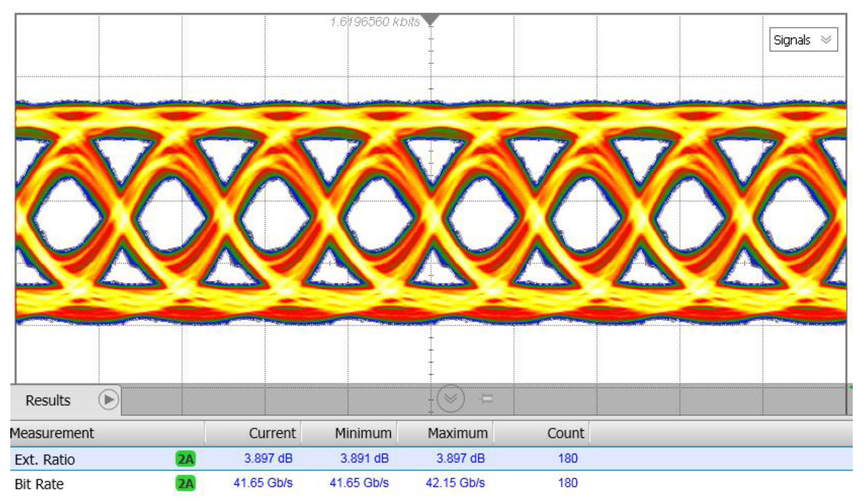
Task: Click the green marker at right edge
Action: [851, 387]
